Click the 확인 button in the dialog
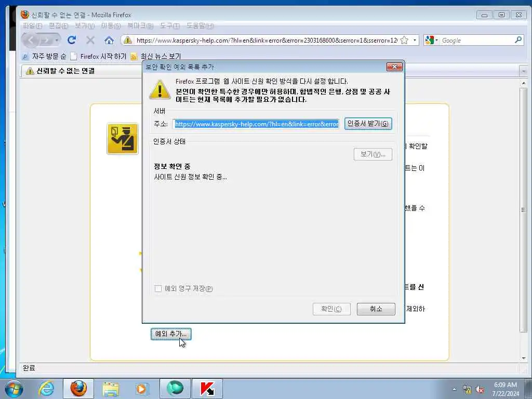The height and width of the screenshot is (399, 532). click(x=331, y=309)
